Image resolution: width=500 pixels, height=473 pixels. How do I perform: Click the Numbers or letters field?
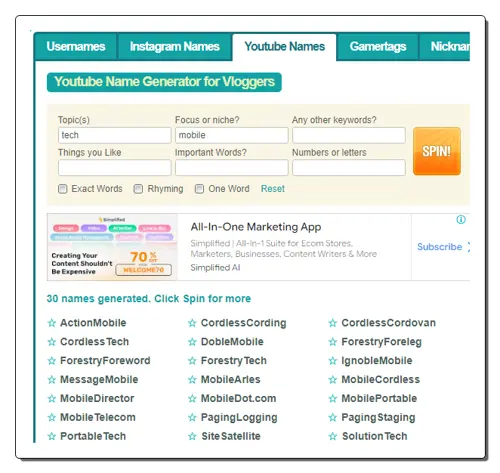point(349,168)
